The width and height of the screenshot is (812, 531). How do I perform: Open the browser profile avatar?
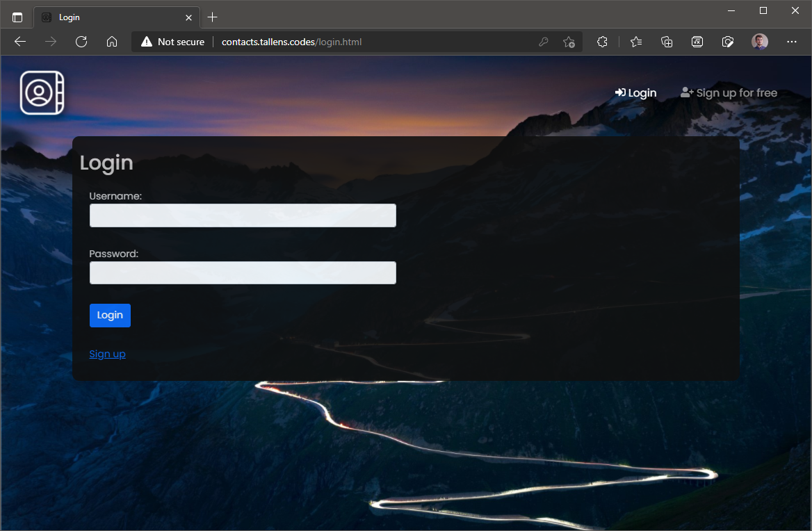pos(759,42)
